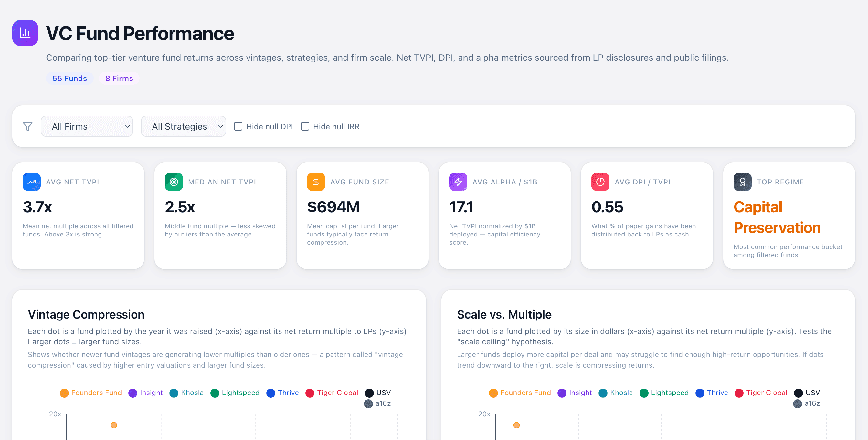Click the dark award Top Regime icon
This screenshot has width=868, height=440.
(x=742, y=182)
